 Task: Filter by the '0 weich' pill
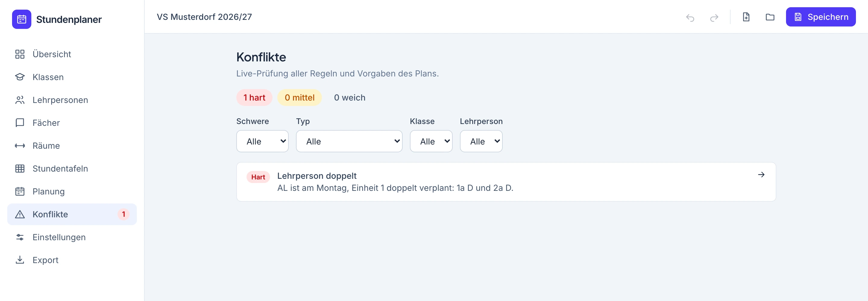point(349,98)
